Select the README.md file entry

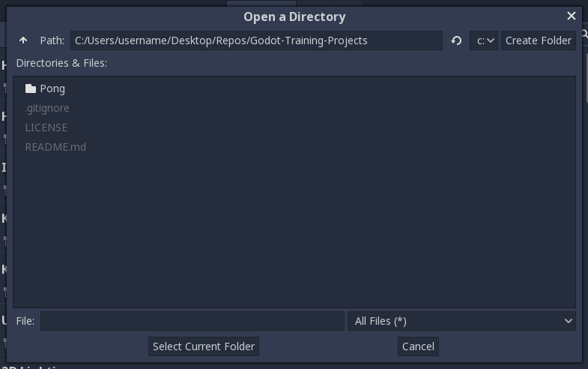(55, 147)
